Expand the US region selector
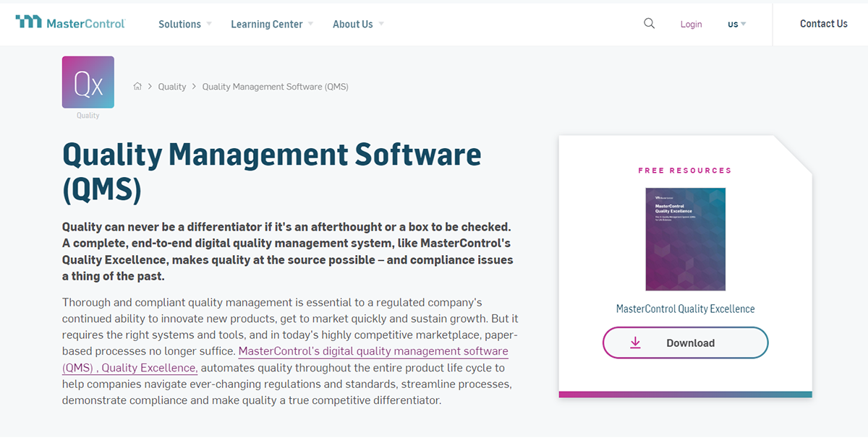868x448 pixels. (736, 24)
